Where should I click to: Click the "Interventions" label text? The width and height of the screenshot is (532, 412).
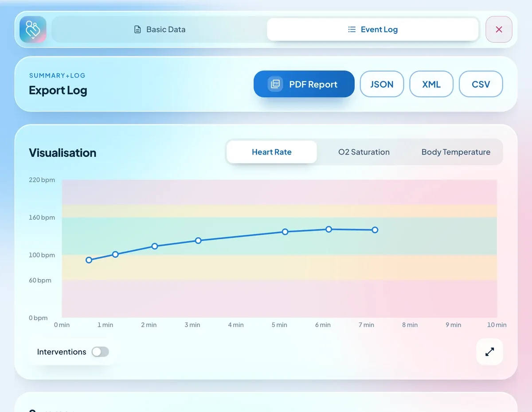pyautogui.click(x=62, y=352)
